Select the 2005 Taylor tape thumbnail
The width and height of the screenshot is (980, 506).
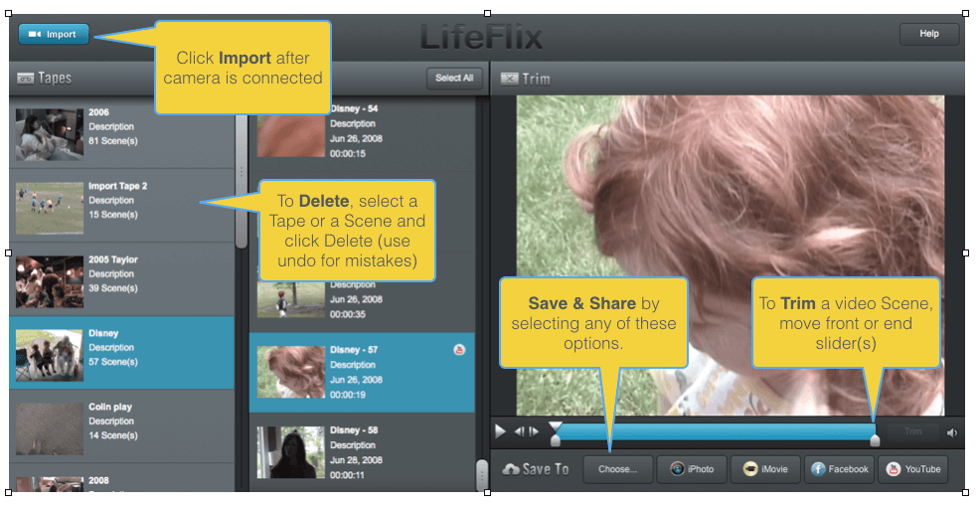[50, 281]
